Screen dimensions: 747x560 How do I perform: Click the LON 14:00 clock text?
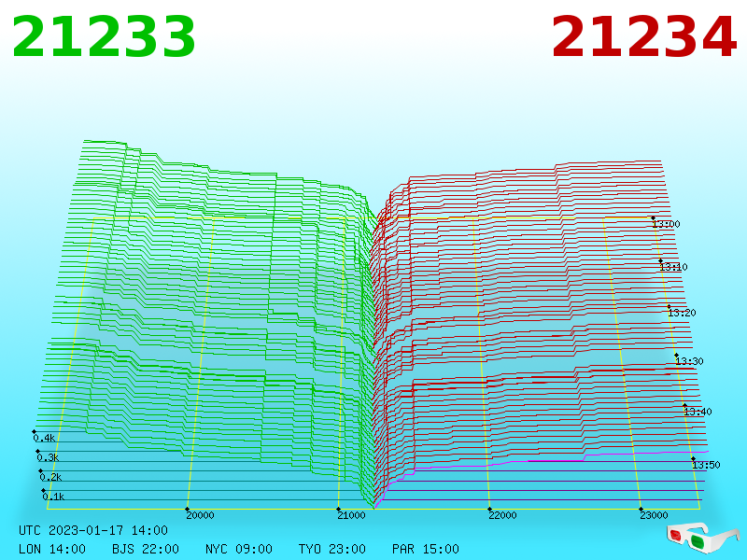(52, 549)
